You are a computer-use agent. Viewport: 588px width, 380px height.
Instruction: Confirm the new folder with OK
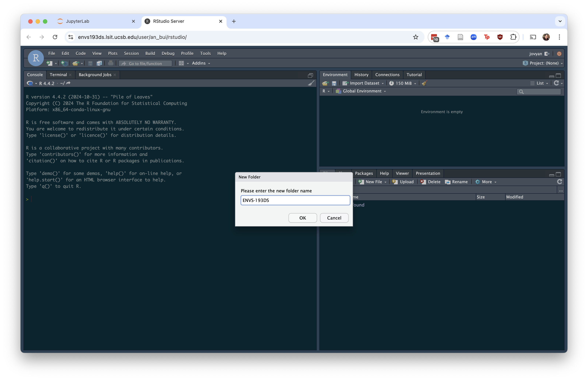302,218
